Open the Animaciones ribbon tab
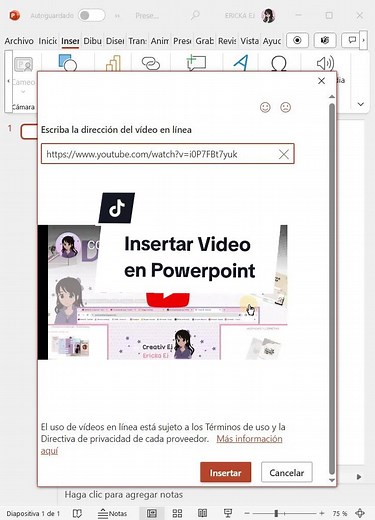 tap(160, 41)
